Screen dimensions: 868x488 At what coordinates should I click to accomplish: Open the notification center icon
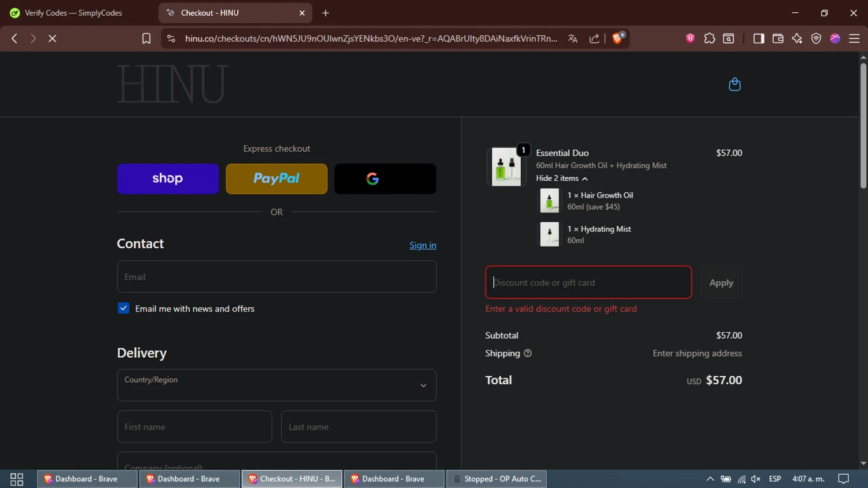click(844, 479)
